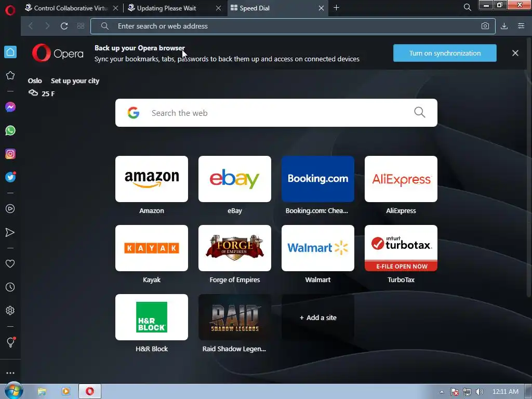Open the Downloads icon in toolbar
Viewport: 532px width, 399px height.
504,26
